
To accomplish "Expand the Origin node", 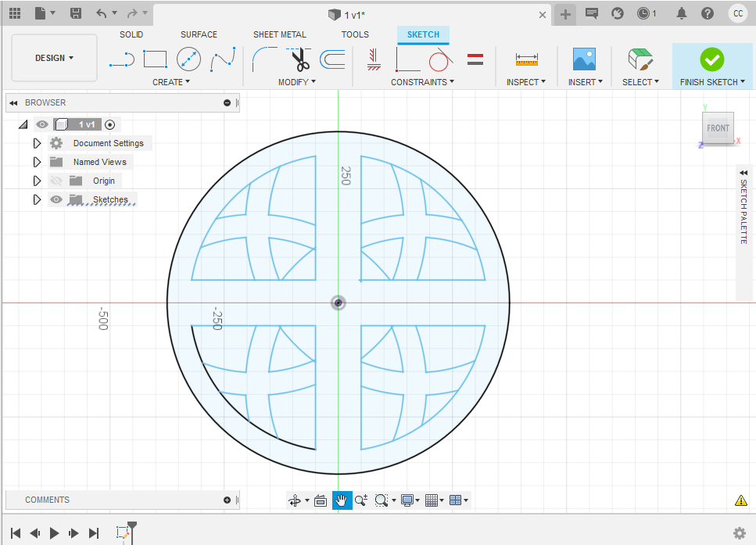I will coord(37,181).
